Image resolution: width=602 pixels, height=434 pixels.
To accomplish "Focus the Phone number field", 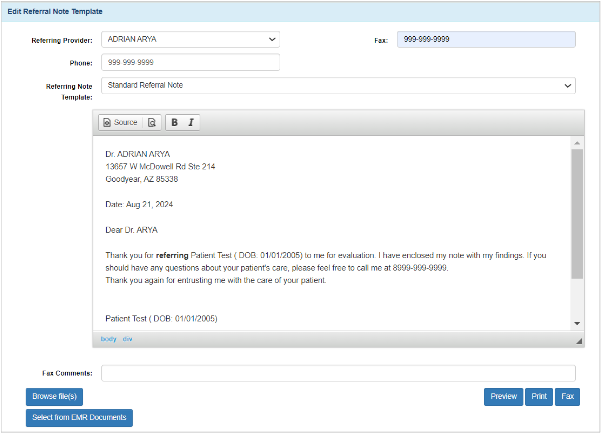I will click(x=190, y=62).
